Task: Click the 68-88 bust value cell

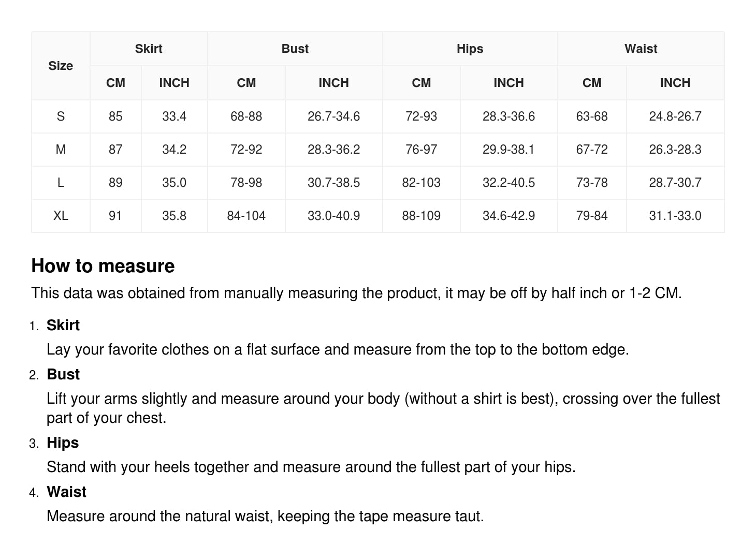Action: (246, 116)
